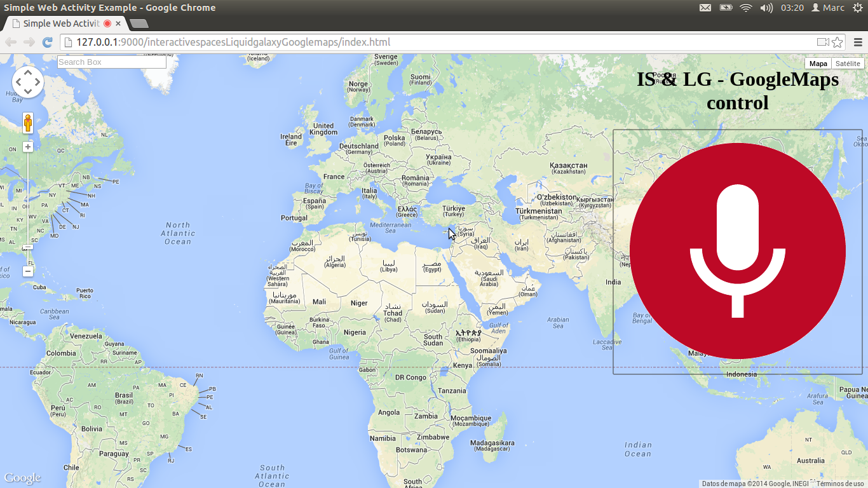Click the address bar URL
This screenshot has height=488, width=868.
click(233, 43)
